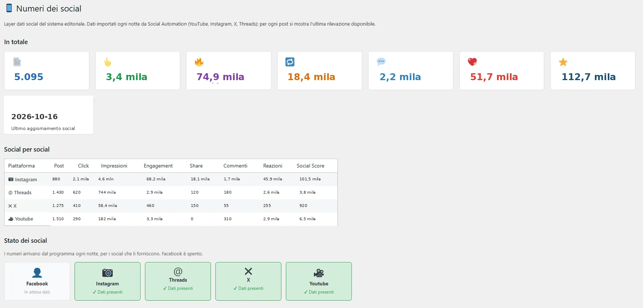Click the speech bubble icon above 2,2 mila
Image resolution: width=644 pixels, height=308 pixels.
(x=381, y=62)
